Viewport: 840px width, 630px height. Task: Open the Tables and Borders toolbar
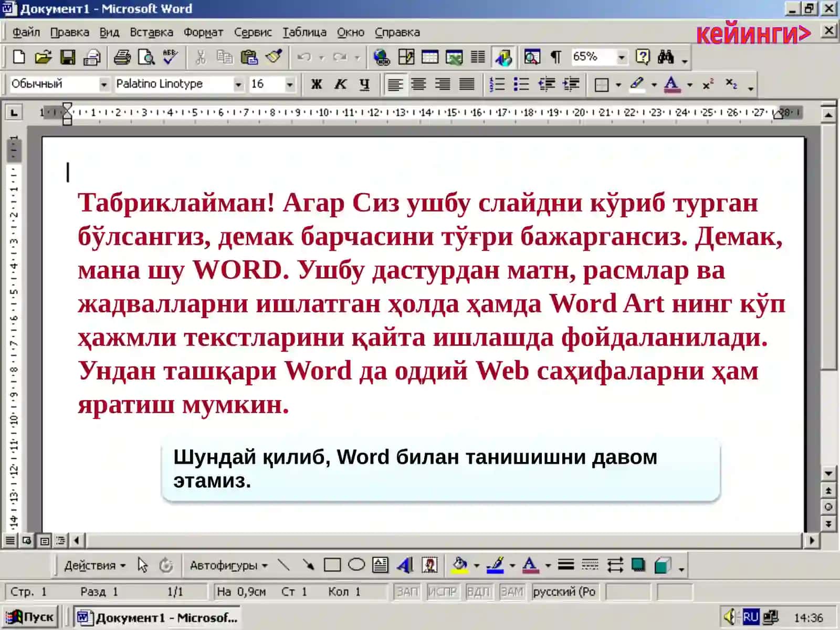tap(406, 57)
